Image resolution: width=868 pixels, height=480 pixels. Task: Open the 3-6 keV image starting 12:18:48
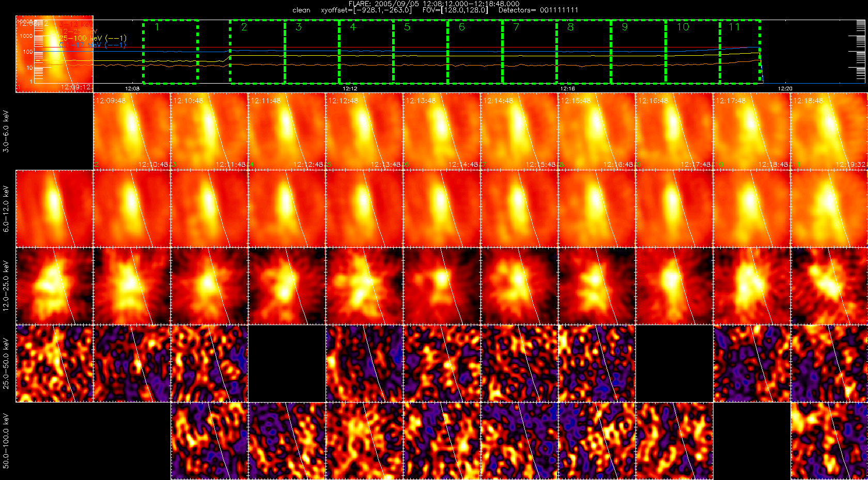[829, 132]
